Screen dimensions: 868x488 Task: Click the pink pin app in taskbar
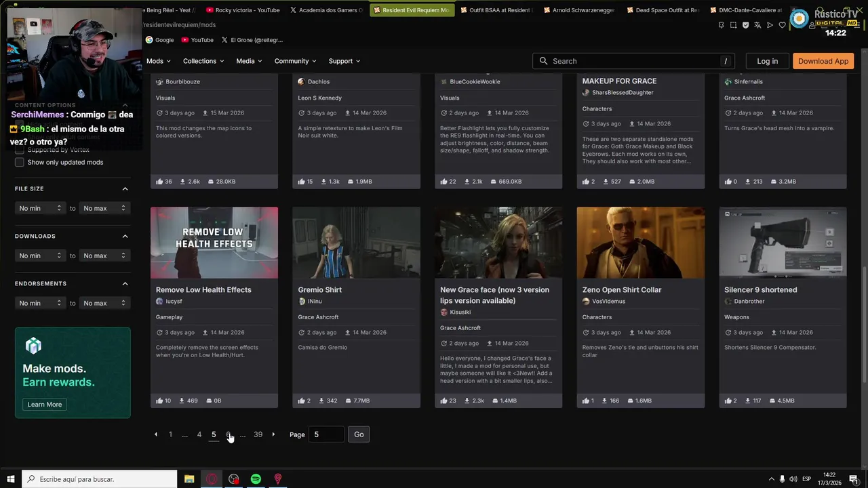point(277,479)
